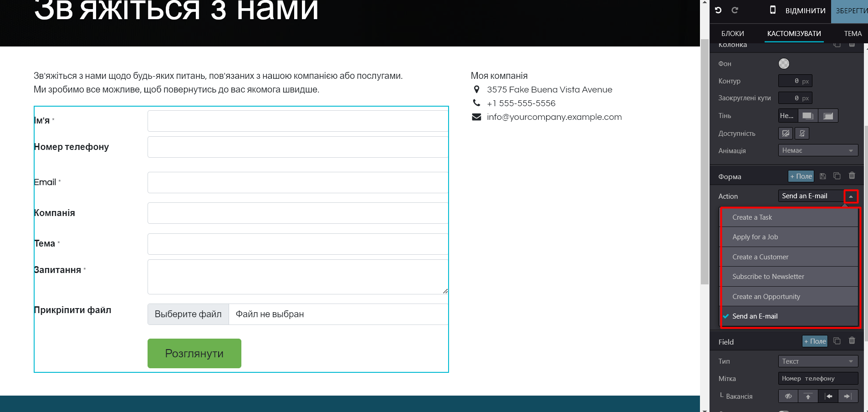Screen dimensions: 868x412
Task: Collapse the Action dropdown arrow
Action: click(x=851, y=196)
